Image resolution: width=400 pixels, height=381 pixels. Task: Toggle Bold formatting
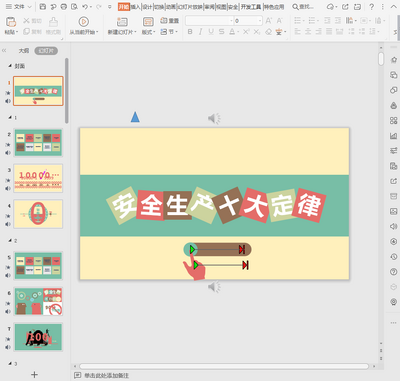tap(190, 32)
